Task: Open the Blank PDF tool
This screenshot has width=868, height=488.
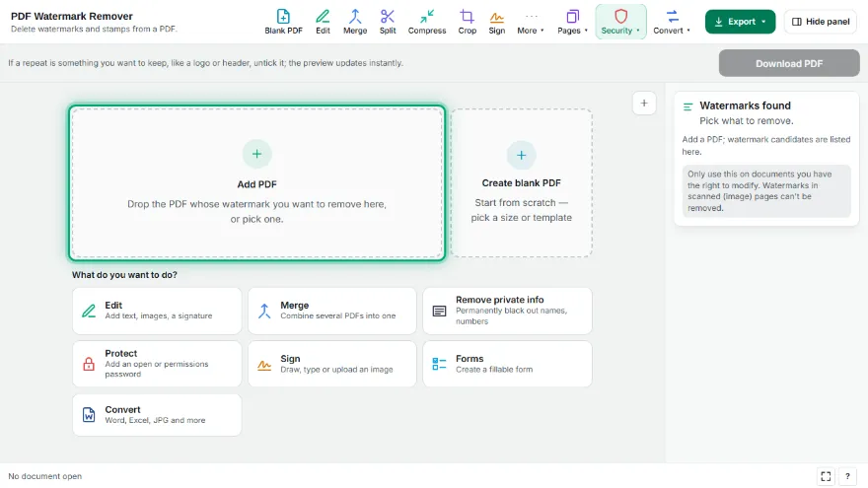Action: coord(283,22)
